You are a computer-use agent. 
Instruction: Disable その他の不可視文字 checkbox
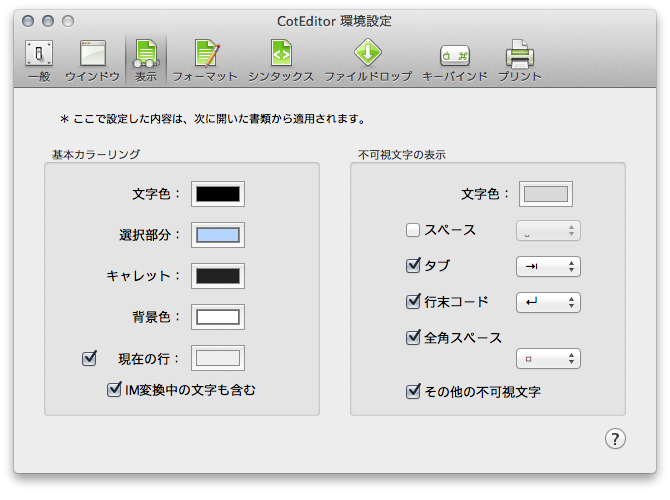tap(413, 392)
